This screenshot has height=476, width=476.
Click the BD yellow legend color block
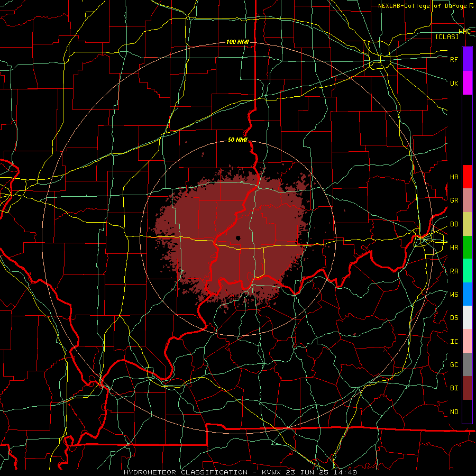pyautogui.click(x=467, y=224)
